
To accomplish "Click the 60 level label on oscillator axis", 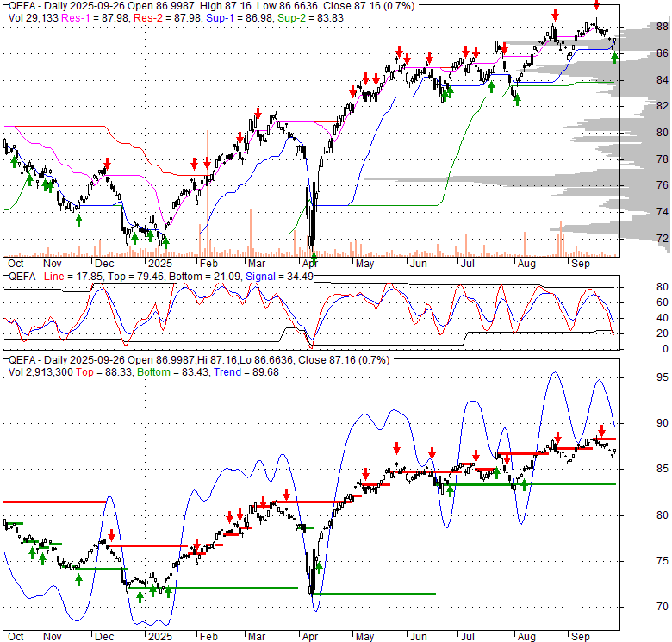I will pos(663,302).
